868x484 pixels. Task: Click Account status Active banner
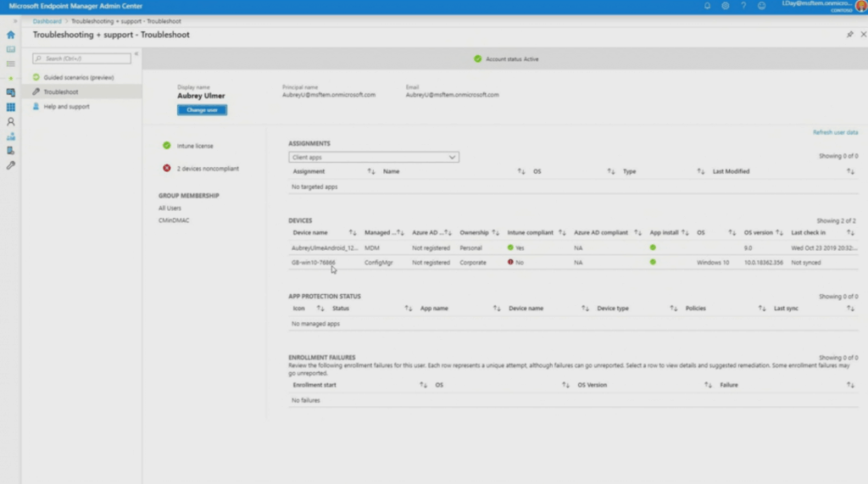pos(507,58)
